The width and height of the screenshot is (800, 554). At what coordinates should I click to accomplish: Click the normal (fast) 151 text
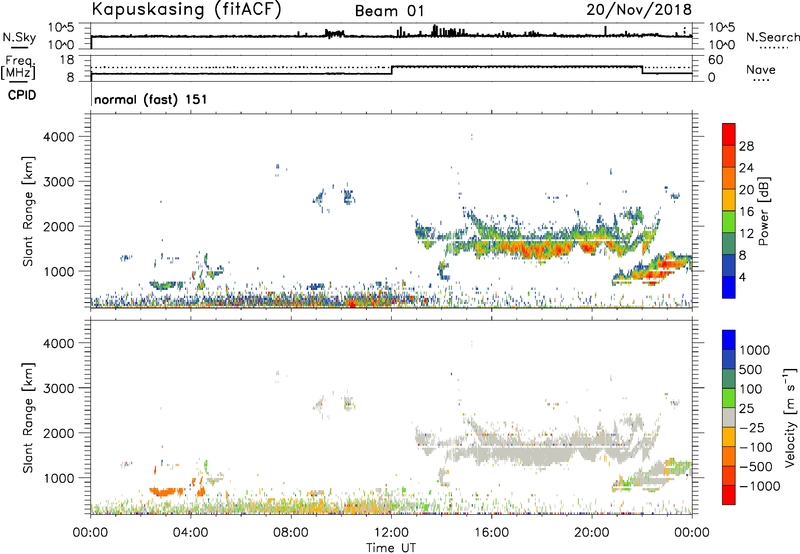(151, 99)
